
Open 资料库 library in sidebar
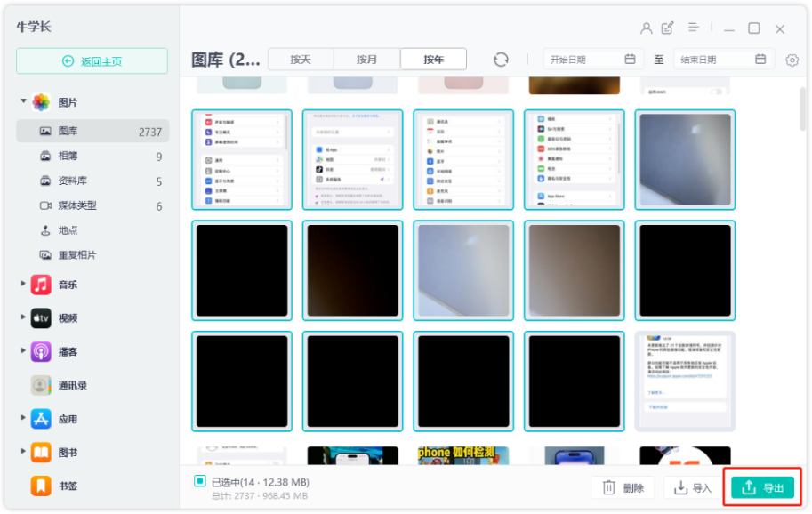pyautogui.click(x=92, y=181)
